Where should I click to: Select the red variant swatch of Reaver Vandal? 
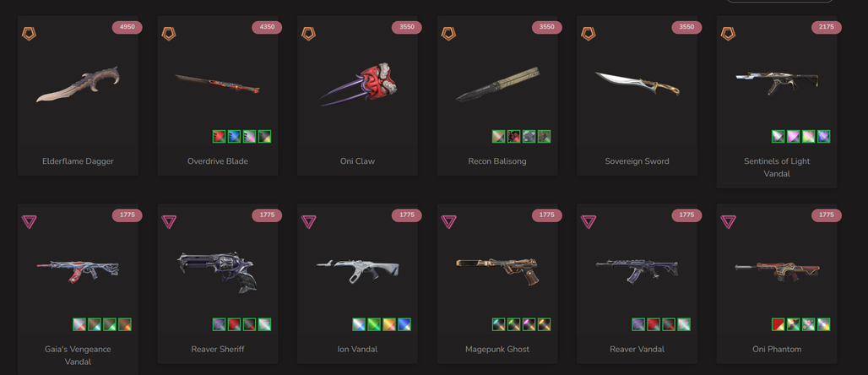click(654, 324)
